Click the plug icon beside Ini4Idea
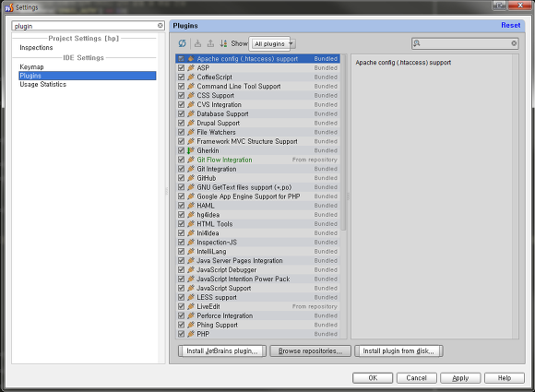Screen dimensions: 535x392 (x=191, y=233)
